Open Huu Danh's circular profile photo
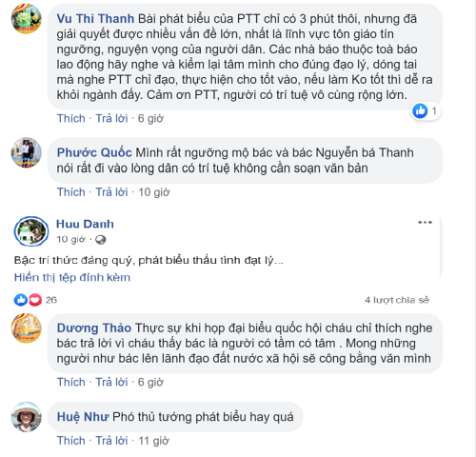476x457 pixels. [x=31, y=231]
